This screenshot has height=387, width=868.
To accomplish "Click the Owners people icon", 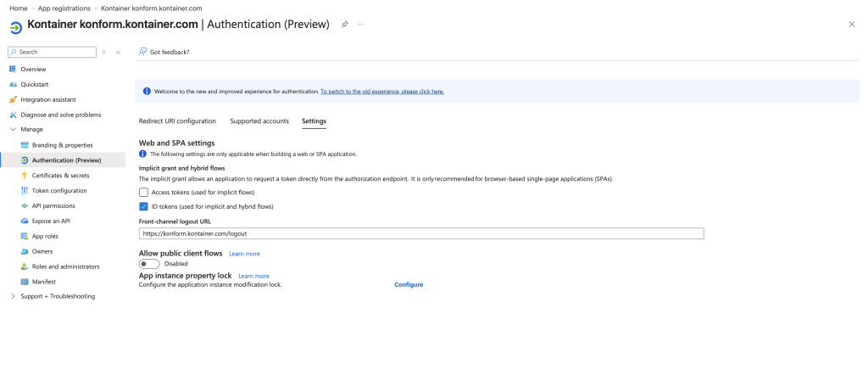I will click(x=25, y=251).
